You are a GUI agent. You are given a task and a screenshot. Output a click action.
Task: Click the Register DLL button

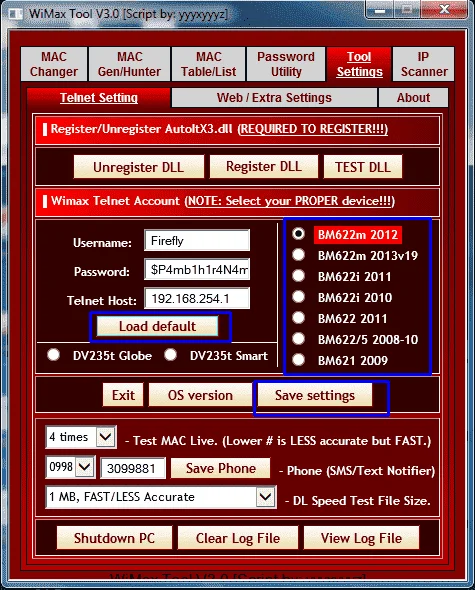(x=263, y=167)
